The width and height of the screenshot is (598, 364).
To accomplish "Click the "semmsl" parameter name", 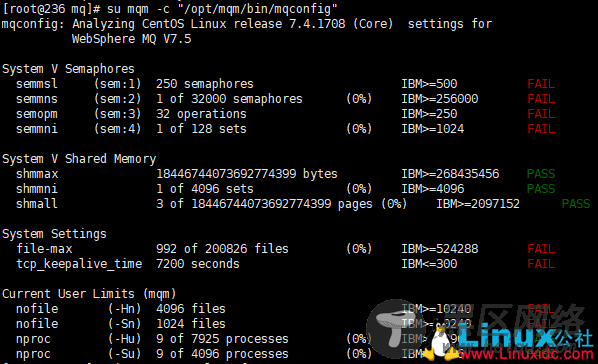I will (37, 84).
